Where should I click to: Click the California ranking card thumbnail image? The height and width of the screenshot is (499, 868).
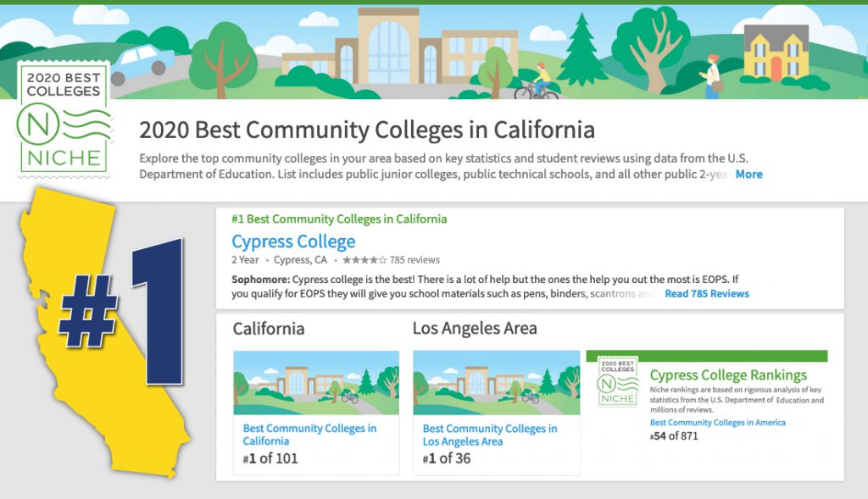click(316, 383)
